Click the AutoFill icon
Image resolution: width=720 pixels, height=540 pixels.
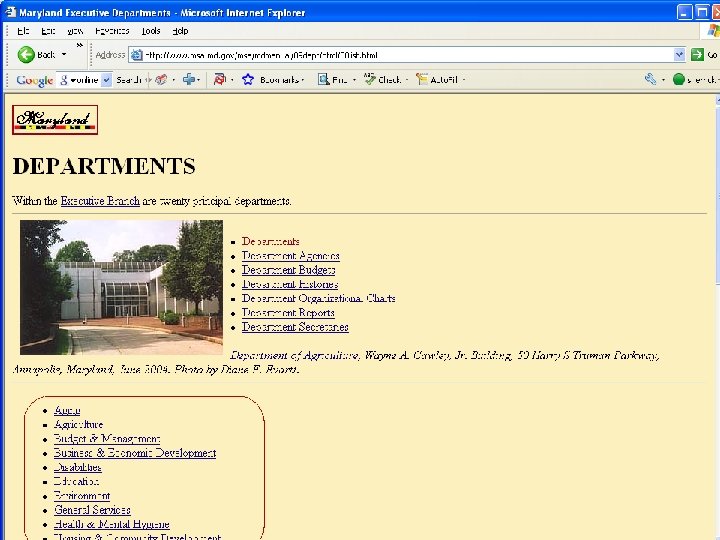tap(422, 79)
